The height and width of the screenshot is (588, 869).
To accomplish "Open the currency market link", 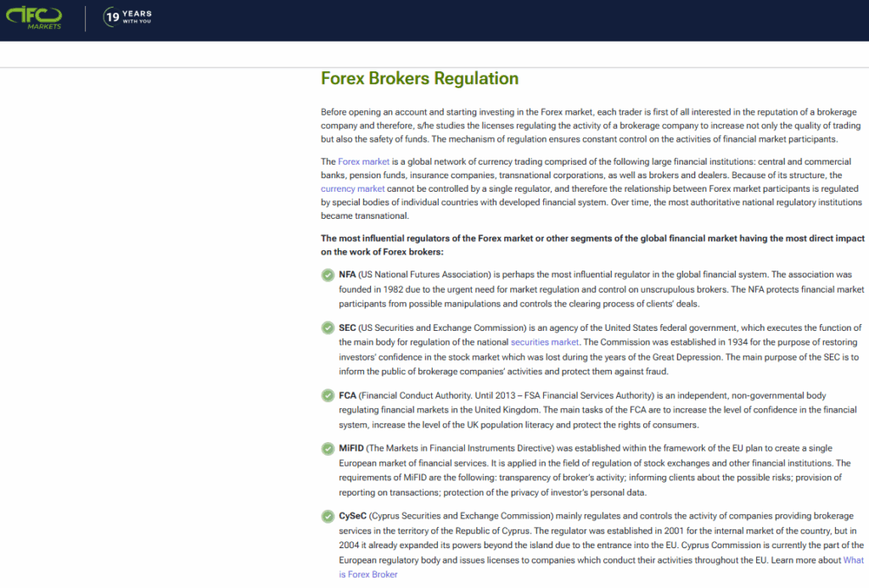I will [x=352, y=188].
